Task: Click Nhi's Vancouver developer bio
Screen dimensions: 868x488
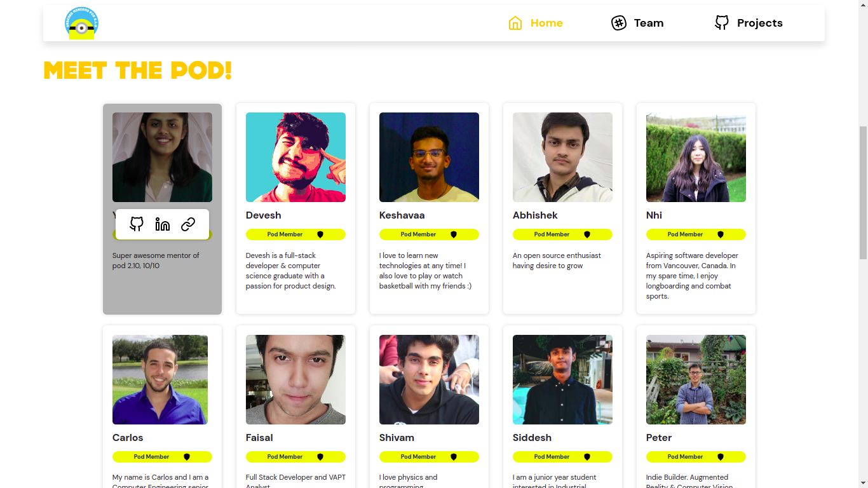Action: click(x=692, y=276)
